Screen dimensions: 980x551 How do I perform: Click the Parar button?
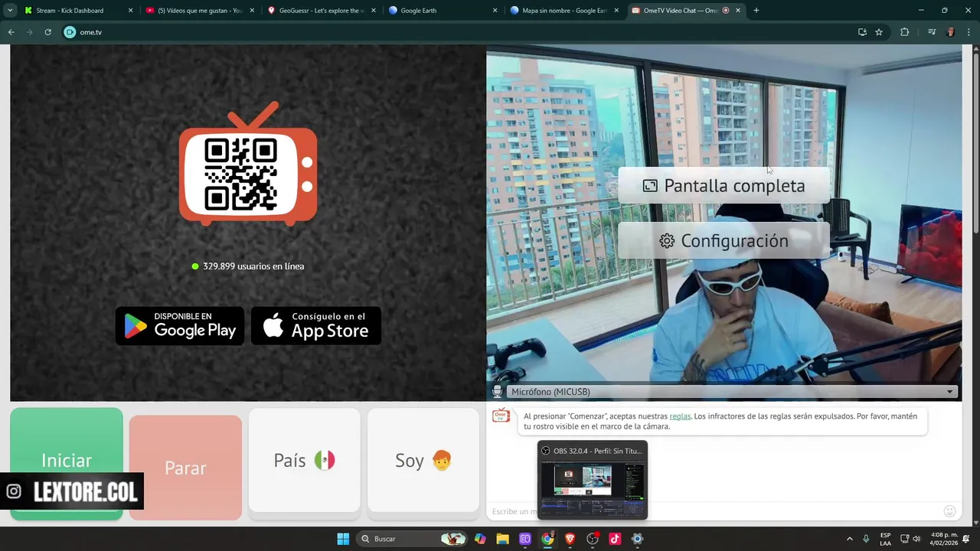coord(185,468)
